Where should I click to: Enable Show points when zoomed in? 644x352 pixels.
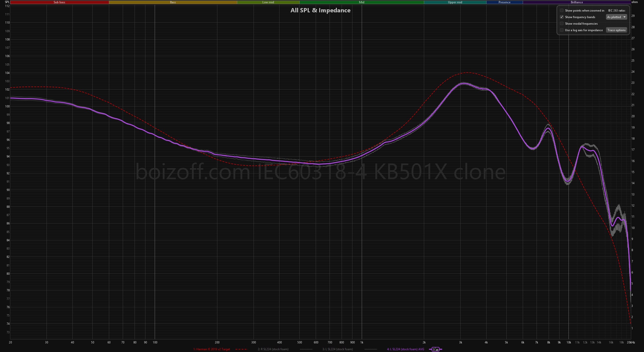[562, 11]
